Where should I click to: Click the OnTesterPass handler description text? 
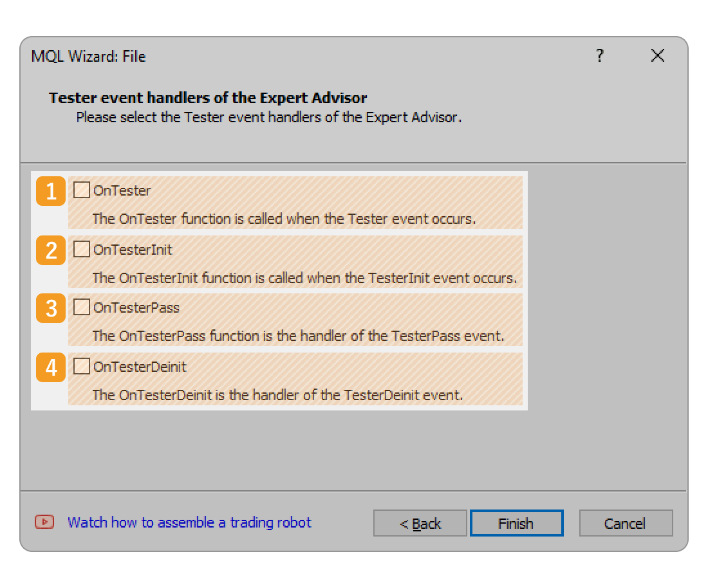click(298, 336)
